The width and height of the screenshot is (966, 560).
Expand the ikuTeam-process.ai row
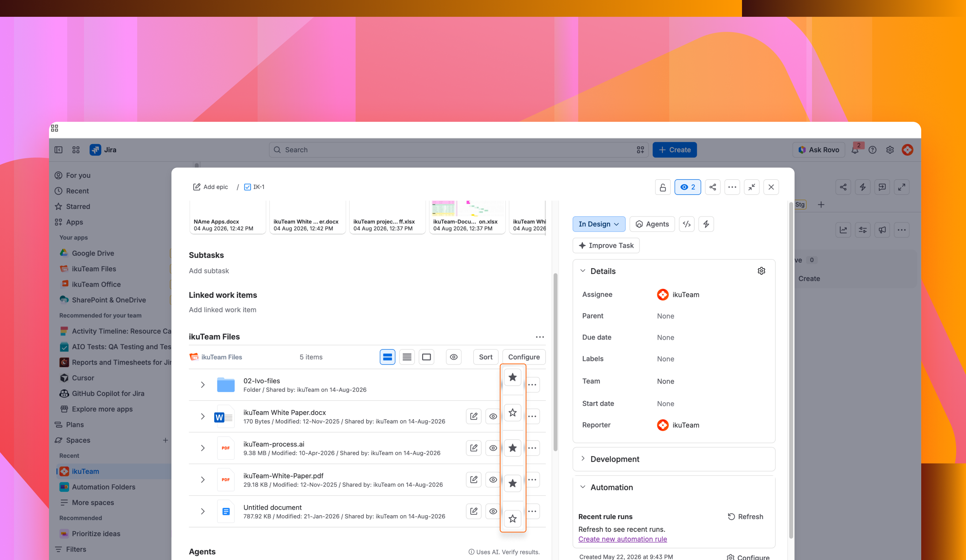203,448
